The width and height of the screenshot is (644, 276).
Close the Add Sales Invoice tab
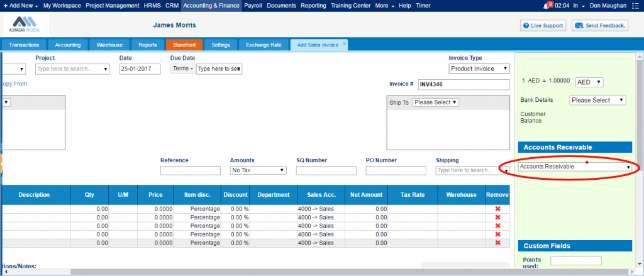[344, 45]
